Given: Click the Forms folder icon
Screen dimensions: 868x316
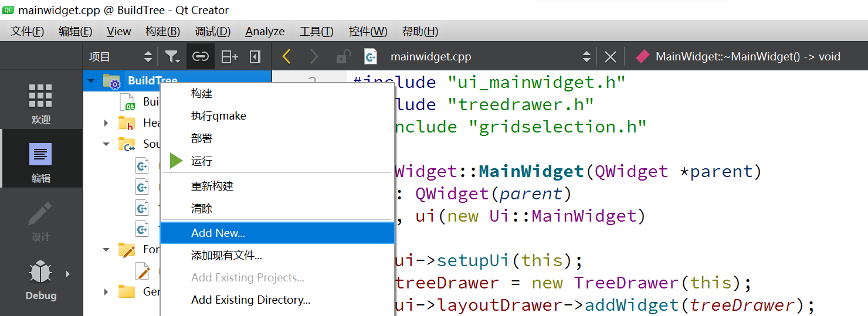Looking at the screenshot, I should (x=127, y=250).
